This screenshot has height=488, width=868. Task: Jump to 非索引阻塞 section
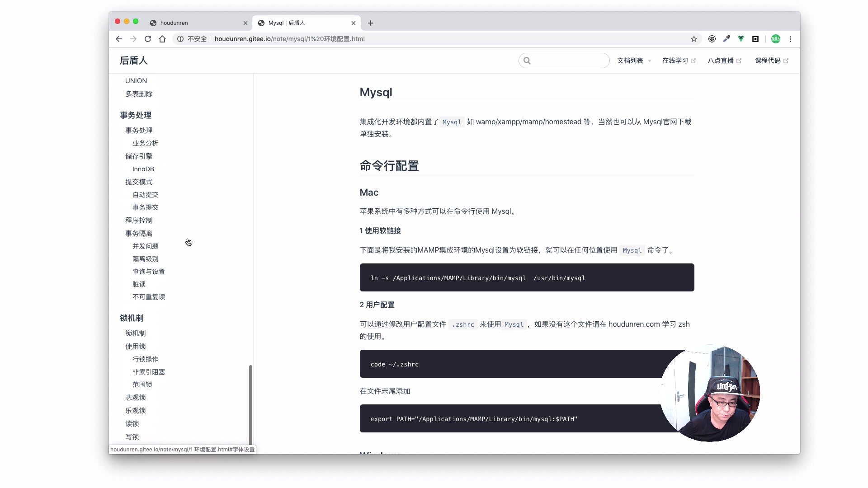[x=149, y=372]
